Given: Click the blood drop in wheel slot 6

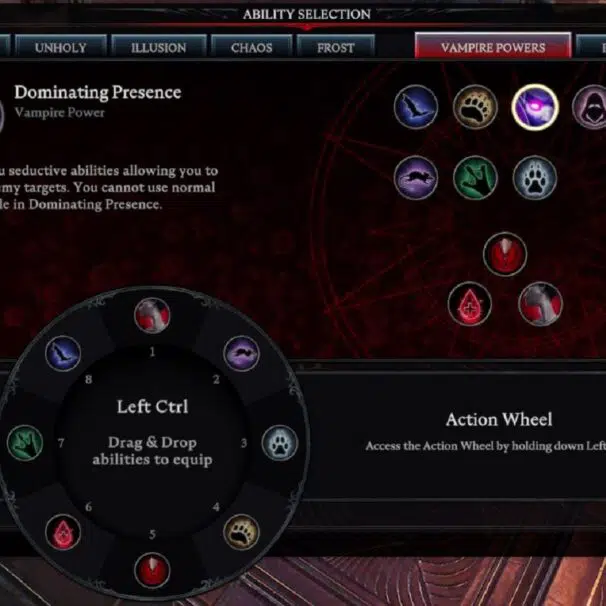Looking at the screenshot, I should point(63,532).
